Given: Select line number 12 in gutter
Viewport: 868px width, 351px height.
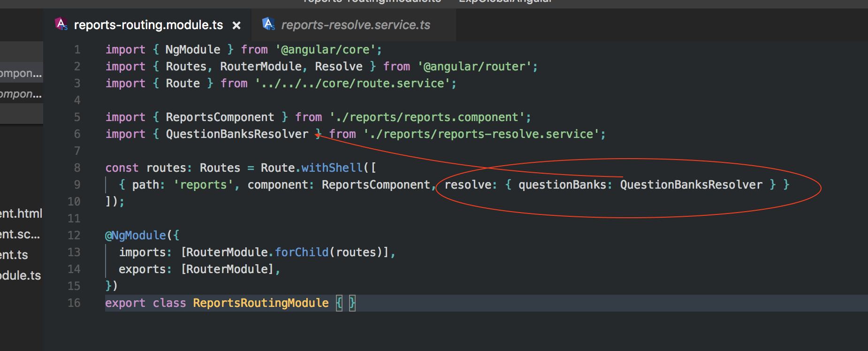Looking at the screenshot, I should tap(74, 236).
